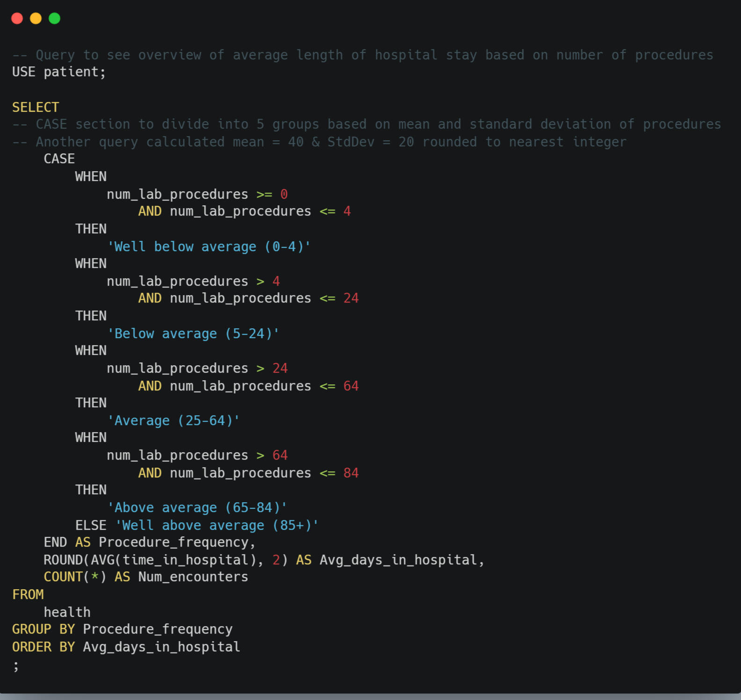Click the 'USE patient;' statement
This screenshot has height=700, width=741.
tap(59, 72)
